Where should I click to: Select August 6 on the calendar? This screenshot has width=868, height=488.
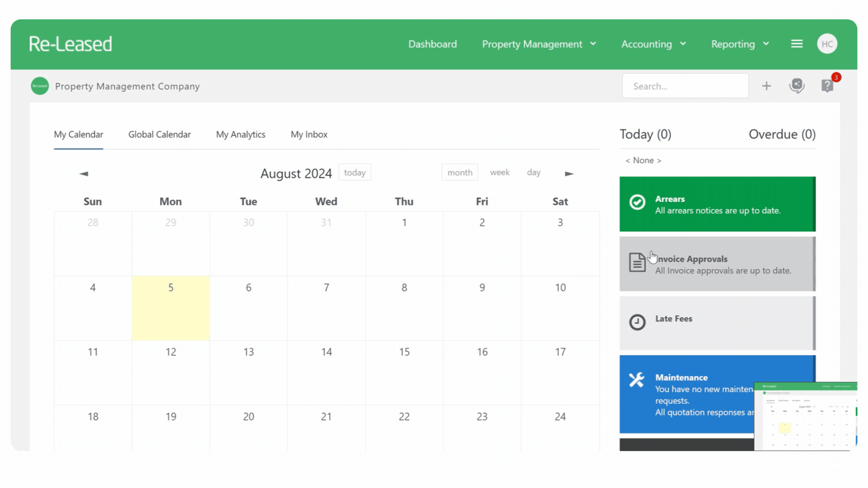tap(249, 308)
